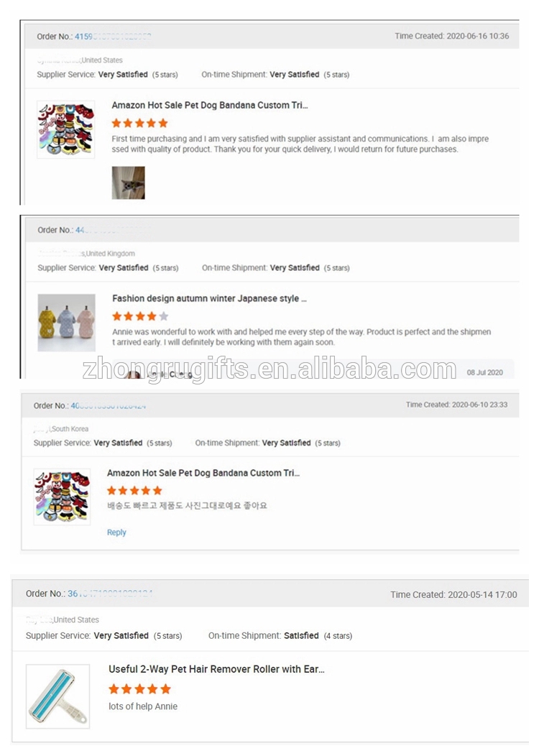Click the Reply link under Korean review
This screenshot has height=756, width=539.
click(x=116, y=533)
